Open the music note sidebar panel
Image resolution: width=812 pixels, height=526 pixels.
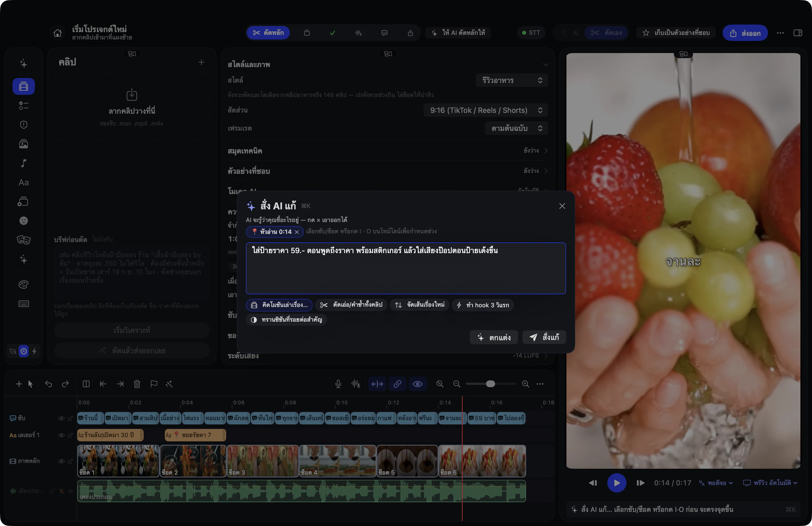tap(23, 163)
